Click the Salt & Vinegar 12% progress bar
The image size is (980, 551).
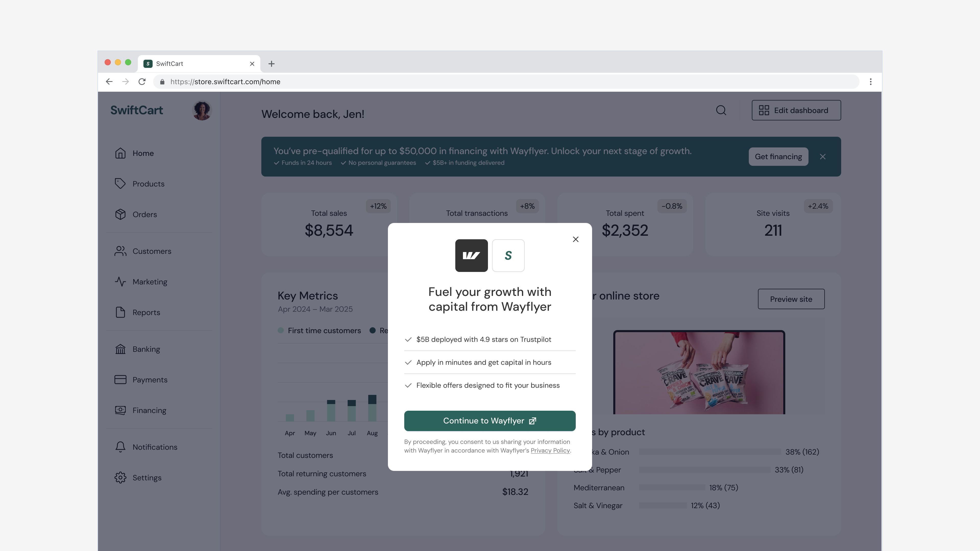(663, 505)
